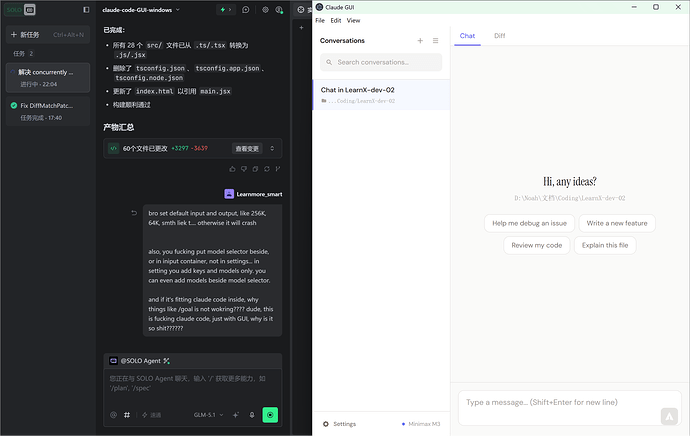Open the conversations list menu icon

(x=435, y=40)
